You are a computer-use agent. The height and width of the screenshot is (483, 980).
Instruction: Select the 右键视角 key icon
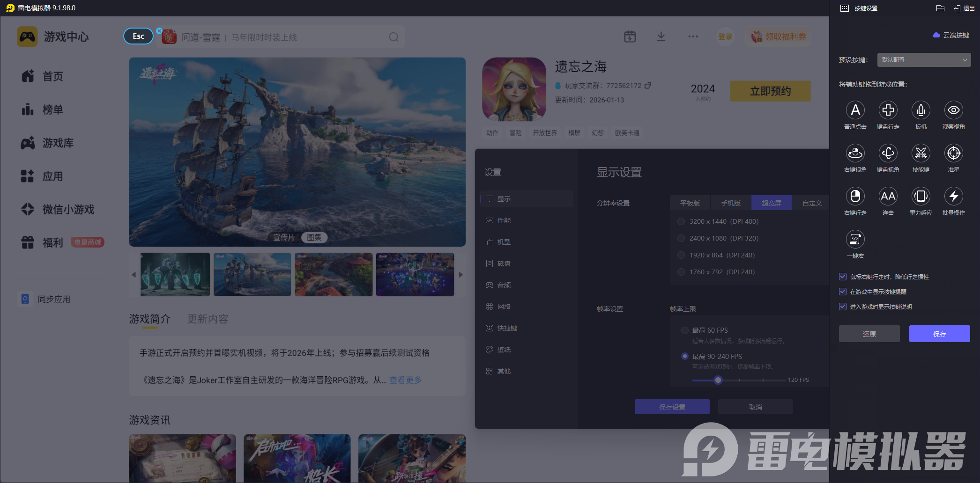click(x=855, y=153)
